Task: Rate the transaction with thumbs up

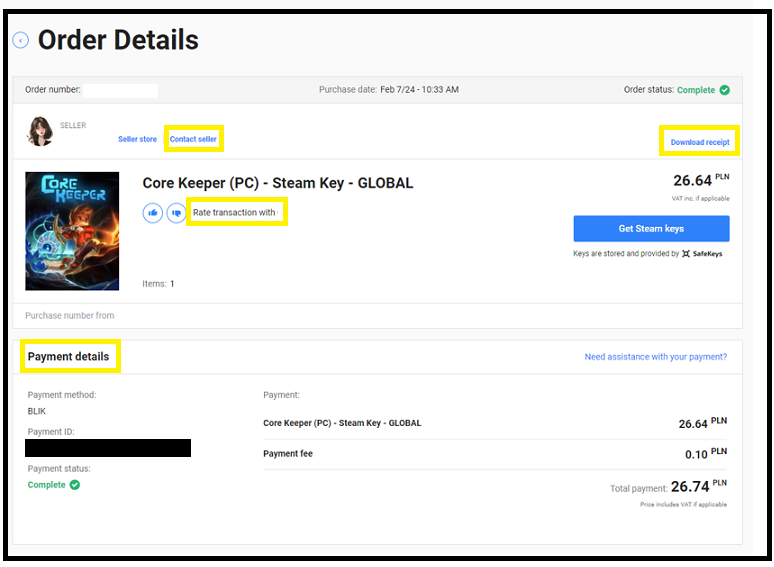Action: pos(152,212)
